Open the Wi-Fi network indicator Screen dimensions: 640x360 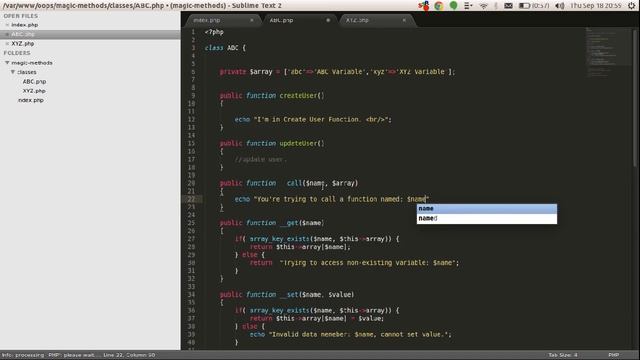(x=484, y=6)
